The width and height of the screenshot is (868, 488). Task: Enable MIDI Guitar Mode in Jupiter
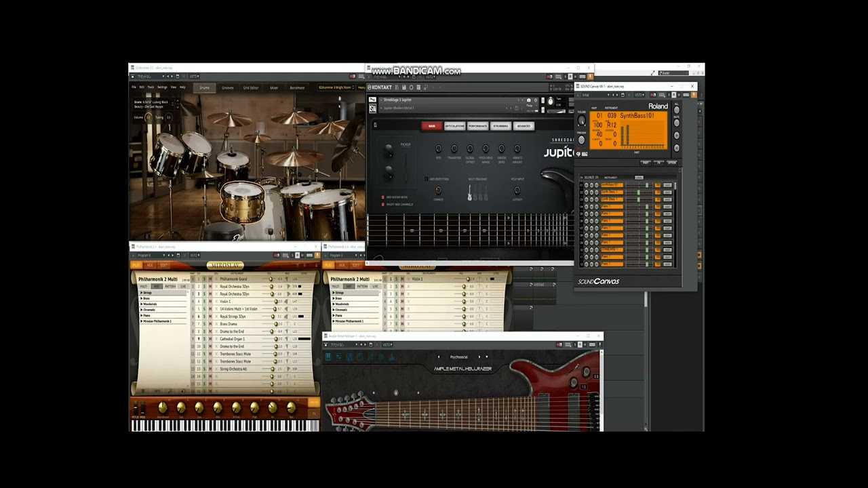pyautogui.click(x=383, y=197)
